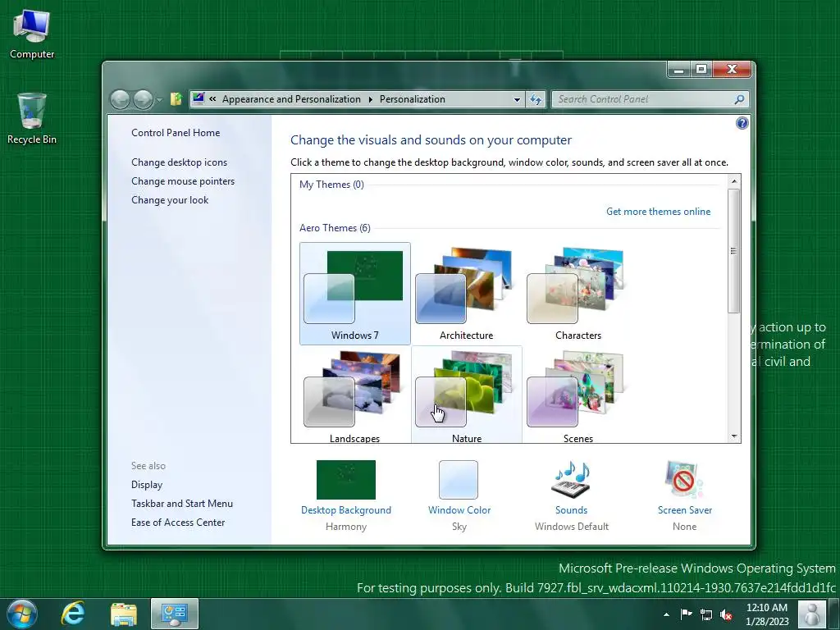
Task: Select the Windows 7 theme
Action: tap(354, 293)
